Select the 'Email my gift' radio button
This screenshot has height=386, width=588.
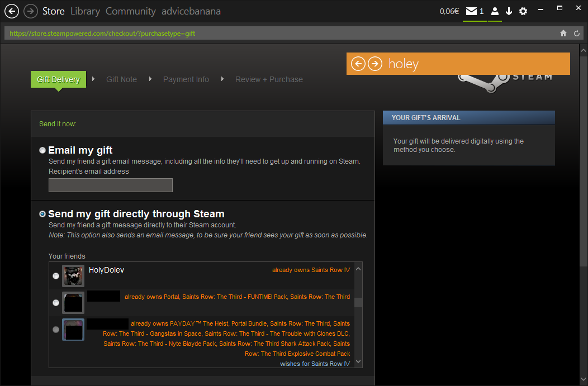click(x=43, y=150)
